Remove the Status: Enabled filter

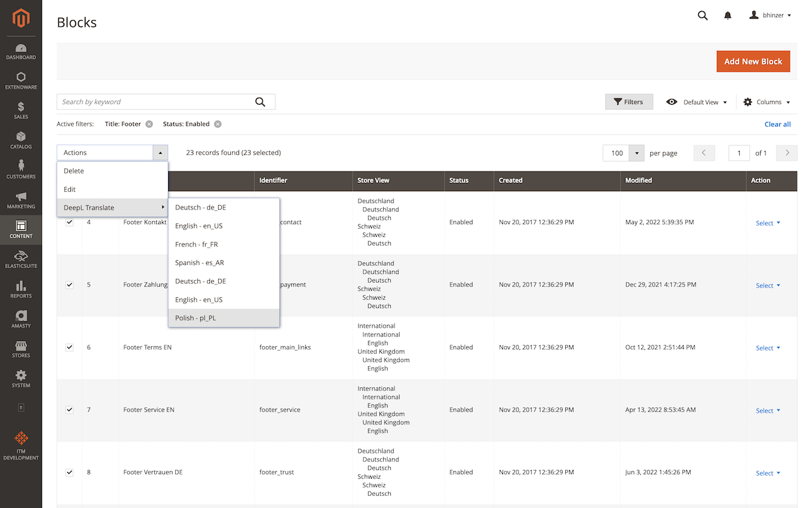218,124
